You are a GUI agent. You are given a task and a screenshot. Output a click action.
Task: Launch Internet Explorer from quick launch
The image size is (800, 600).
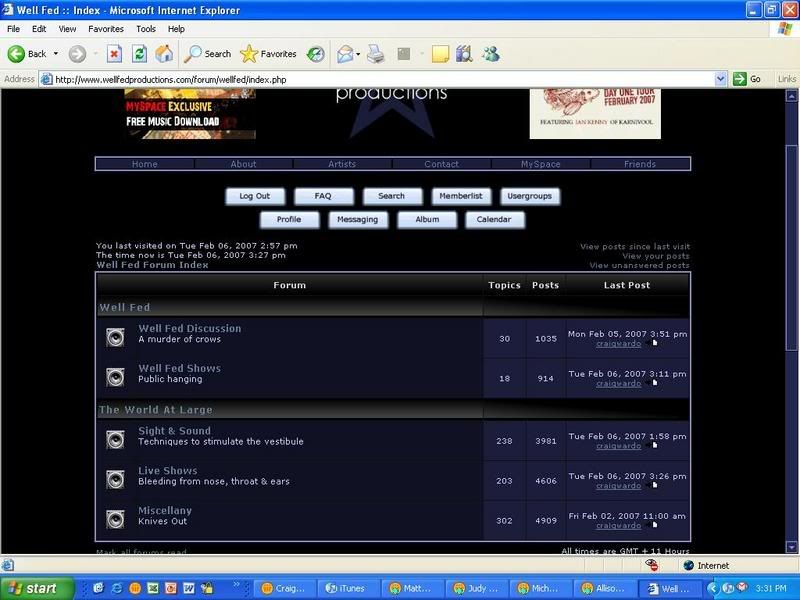coord(116,588)
